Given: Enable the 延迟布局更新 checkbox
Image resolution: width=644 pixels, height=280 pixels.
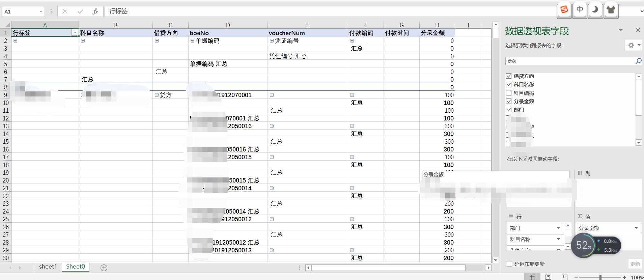Looking at the screenshot, I should (x=509, y=264).
